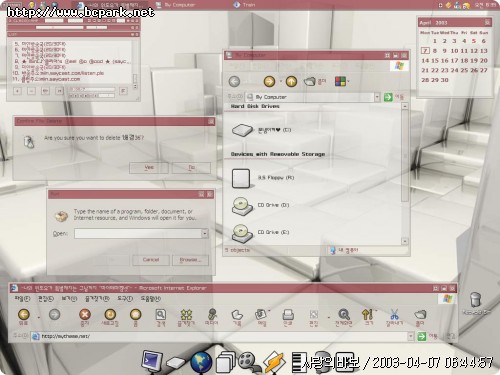Select CD Drive (E:)

pos(260,232)
